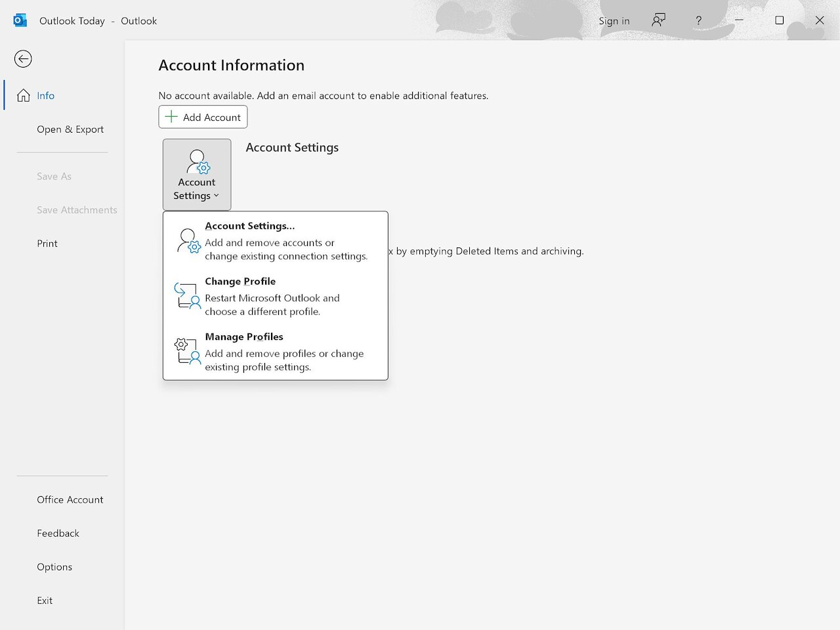Click the Sign in link
The height and width of the screenshot is (630, 840).
pyautogui.click(x=614, y=20)
